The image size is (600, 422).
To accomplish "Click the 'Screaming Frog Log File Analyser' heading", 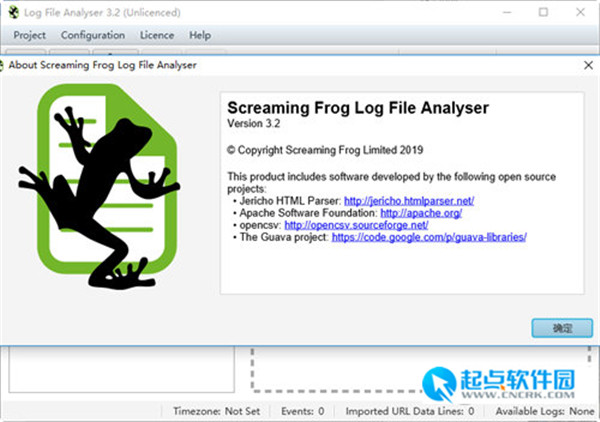I will (x=358, y=108).
